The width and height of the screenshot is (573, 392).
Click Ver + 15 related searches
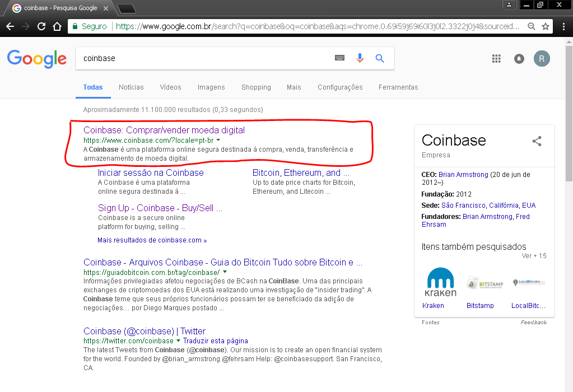[534, 256]
